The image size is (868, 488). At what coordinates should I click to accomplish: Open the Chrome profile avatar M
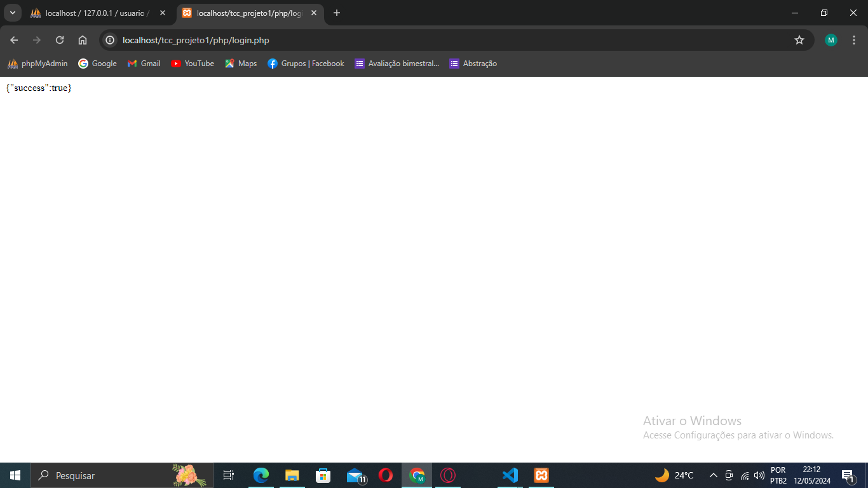click(831, 40)
